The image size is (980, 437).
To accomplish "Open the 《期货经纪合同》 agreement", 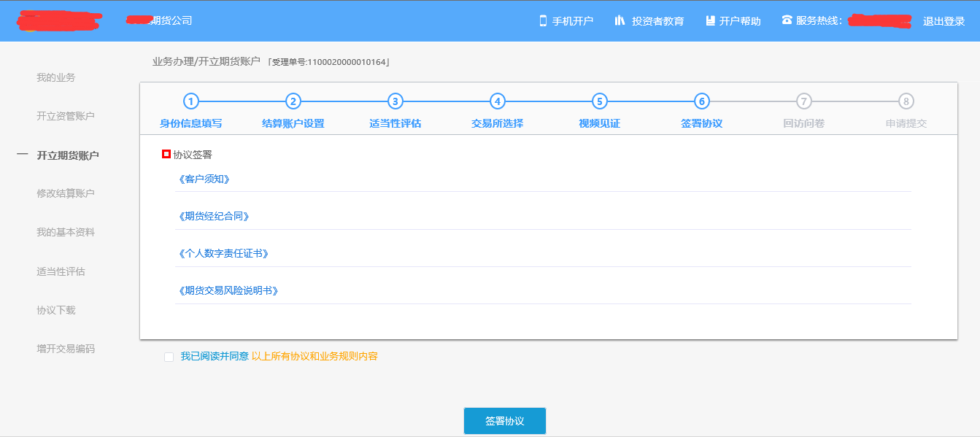I will [218, 216].
